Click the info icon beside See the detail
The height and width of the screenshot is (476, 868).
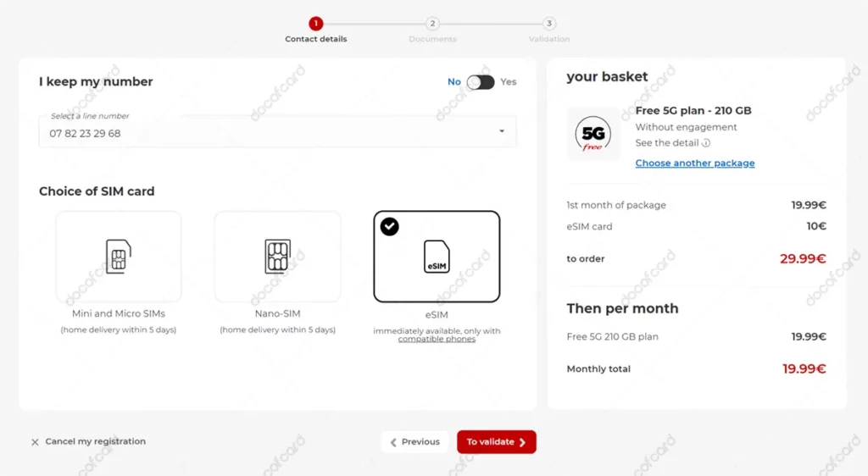click(706, 143)
